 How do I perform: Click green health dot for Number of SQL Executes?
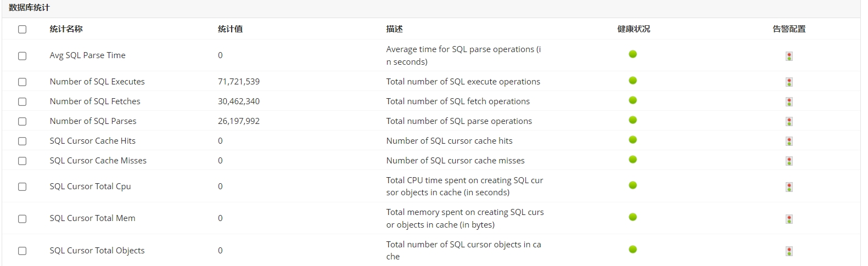tap(632, 81)
